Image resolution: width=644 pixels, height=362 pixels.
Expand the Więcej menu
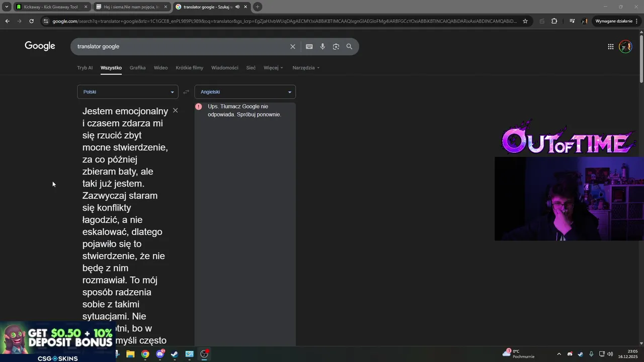point(273,68)
